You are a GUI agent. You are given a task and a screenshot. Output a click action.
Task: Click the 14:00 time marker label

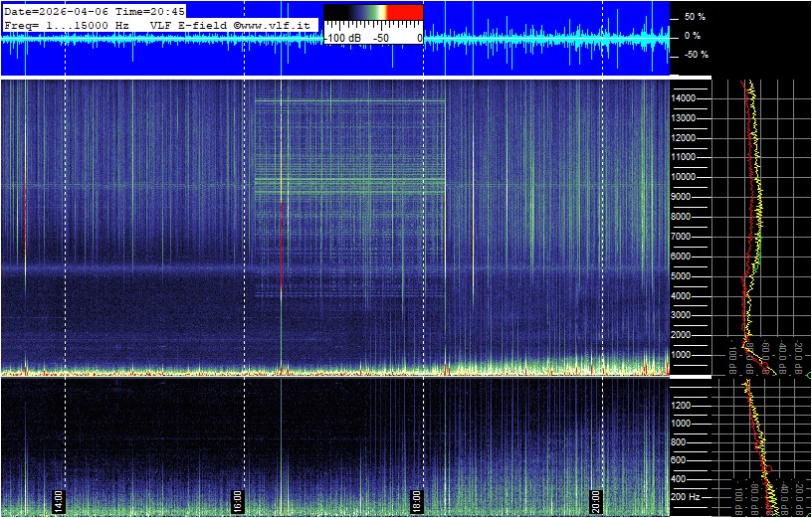[x=58, y=502]
